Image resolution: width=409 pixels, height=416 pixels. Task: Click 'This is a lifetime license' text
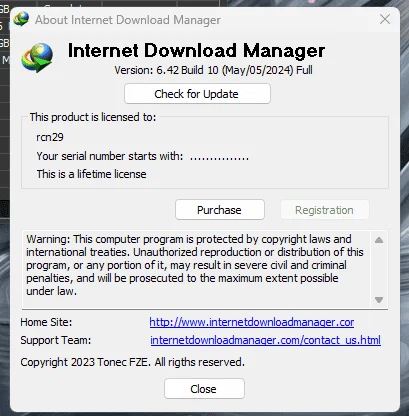click(x=91, y=174)
